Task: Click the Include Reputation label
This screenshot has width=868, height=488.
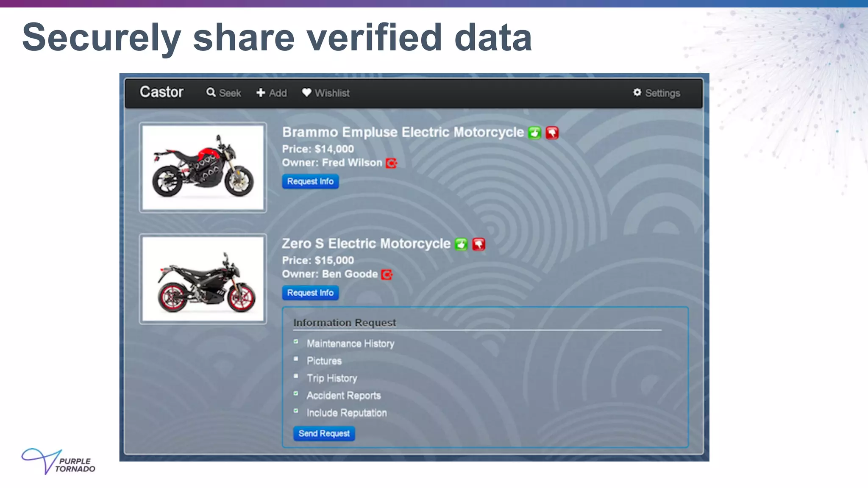Action: click(347, 413)
